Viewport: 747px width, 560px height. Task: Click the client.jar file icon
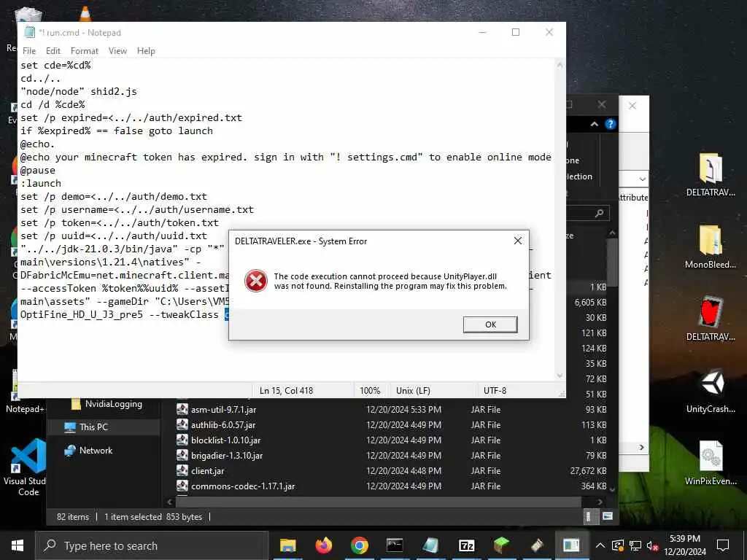click(x=182, y=470)
